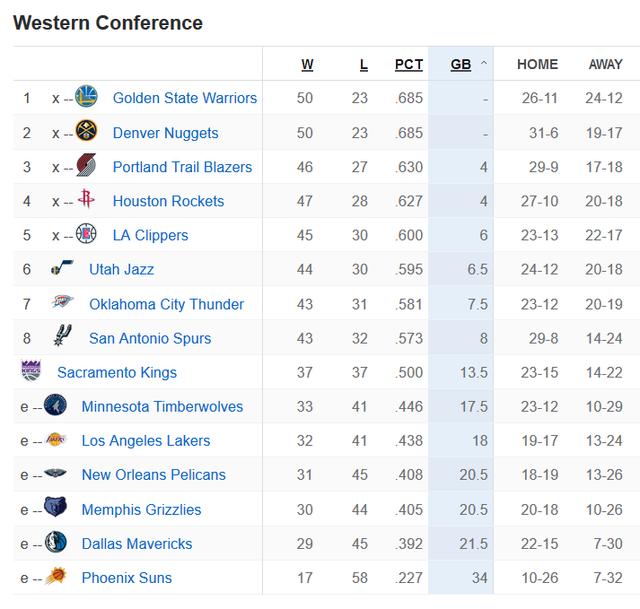Open the Oklahoma City Thunder team link

pos(167,304)
